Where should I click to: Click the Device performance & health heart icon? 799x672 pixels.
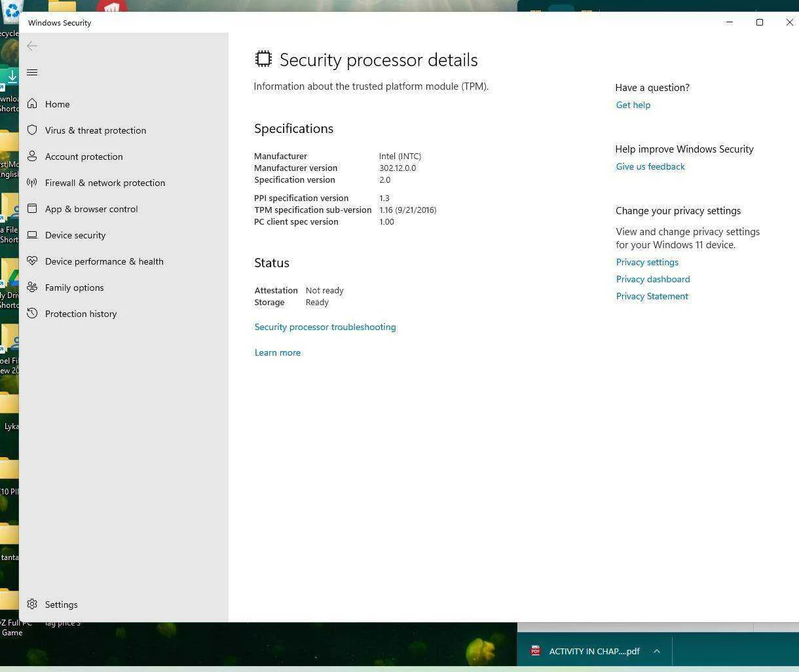(x=32, y=261)
